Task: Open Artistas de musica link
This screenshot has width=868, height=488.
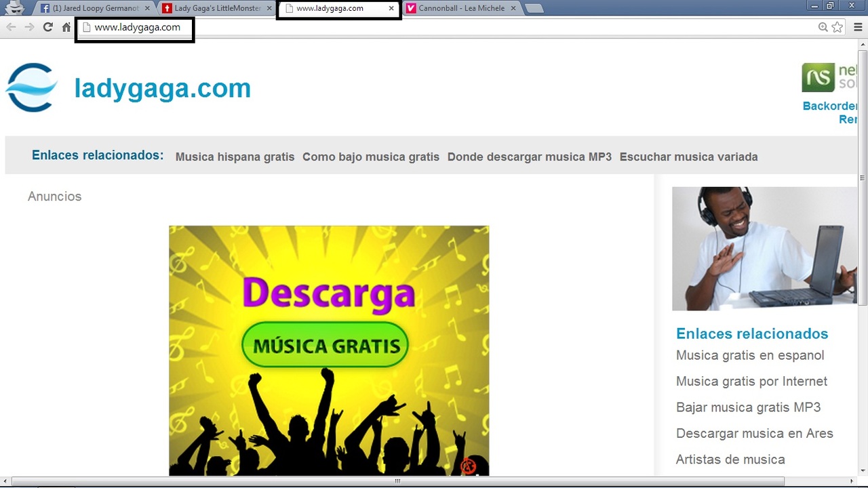Action: 730,459
